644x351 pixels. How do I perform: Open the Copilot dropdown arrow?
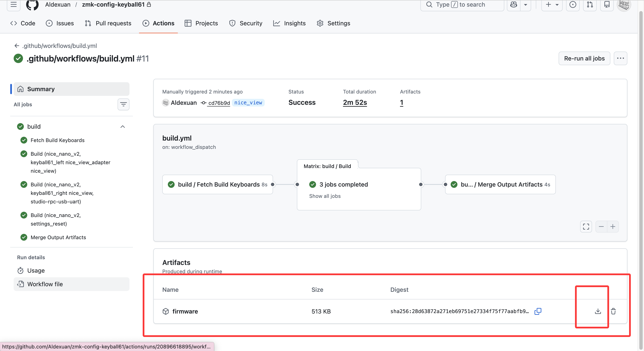click(x=526, y=4)
